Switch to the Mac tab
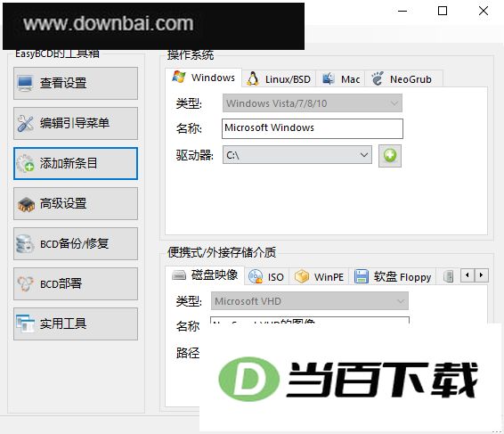 [x=340, y=78]
